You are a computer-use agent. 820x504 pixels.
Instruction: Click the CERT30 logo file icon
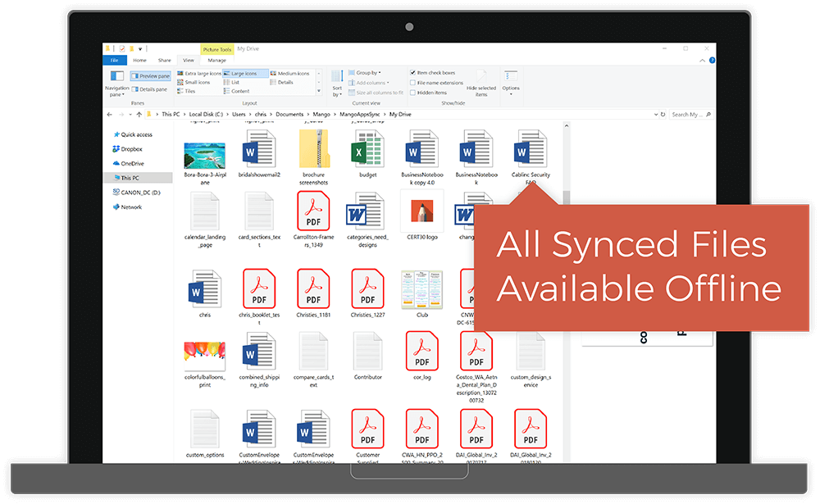coord(421,211)
